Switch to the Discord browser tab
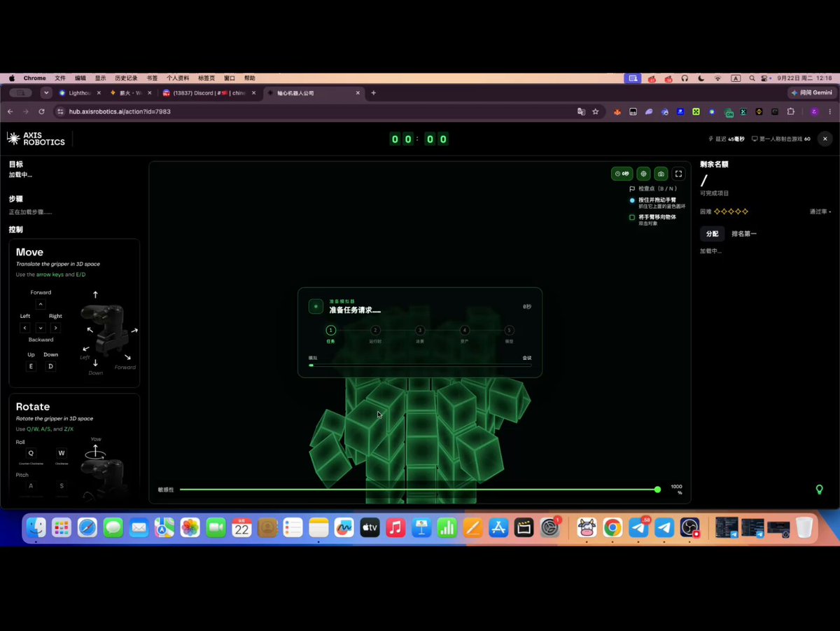Viewport: 840px width, 631px height. click(209, 92)
